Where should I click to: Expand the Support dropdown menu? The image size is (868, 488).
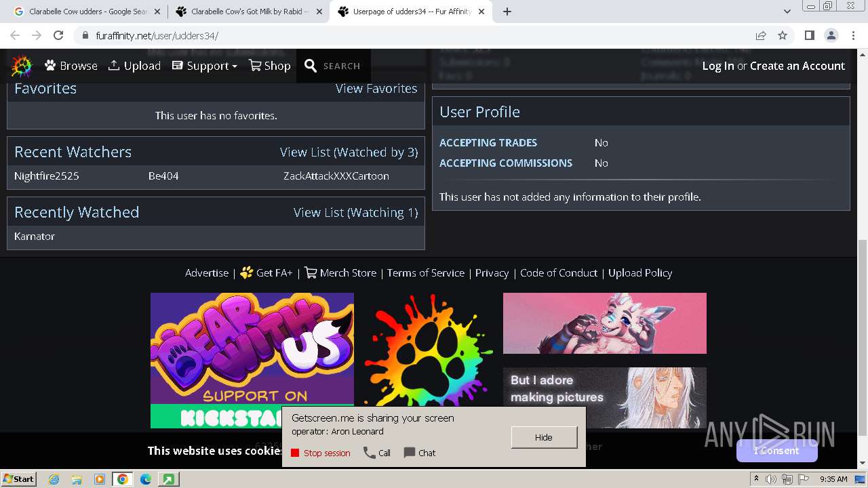[204, 66]
